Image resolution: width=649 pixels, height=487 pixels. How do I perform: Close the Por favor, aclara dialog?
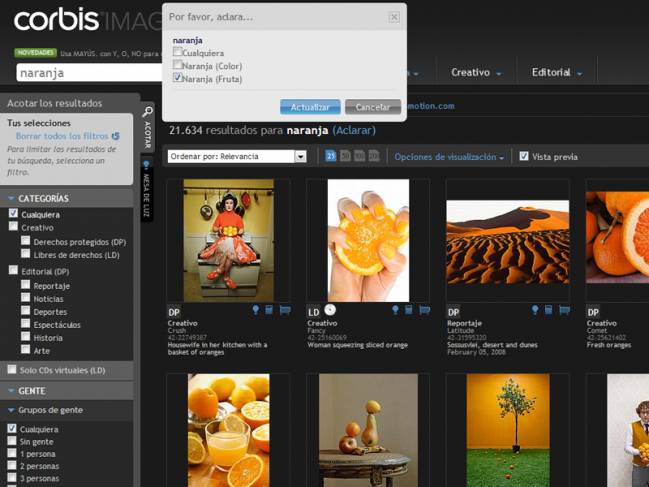click(394, 17)
